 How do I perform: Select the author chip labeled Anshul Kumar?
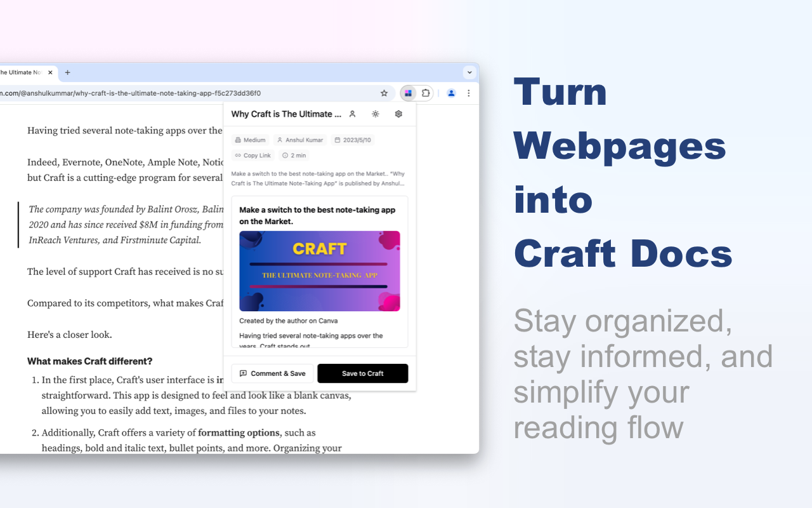pyautogui.click(x=299, y=140)
